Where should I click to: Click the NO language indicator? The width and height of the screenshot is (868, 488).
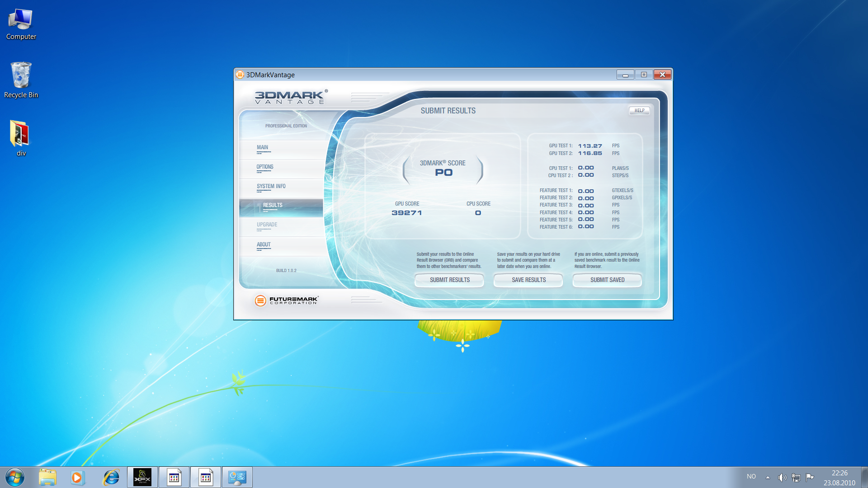pyautogui.click(x=751, y=476)
